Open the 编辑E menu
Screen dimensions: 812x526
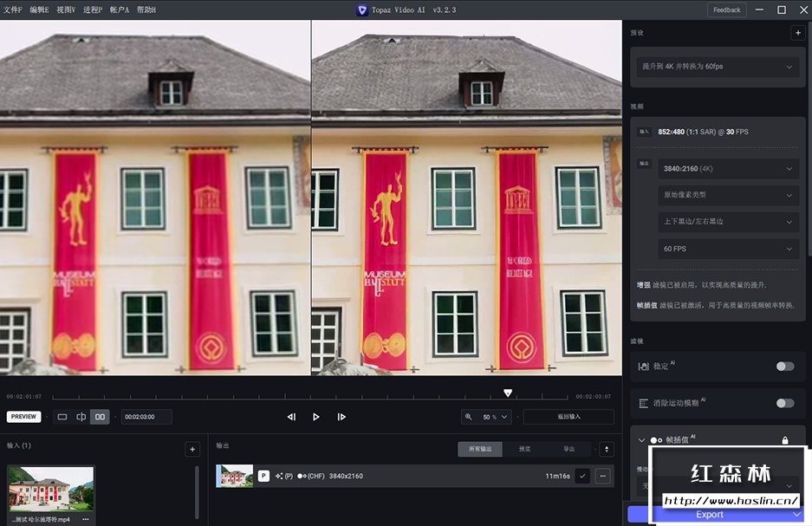coord(39,10)
